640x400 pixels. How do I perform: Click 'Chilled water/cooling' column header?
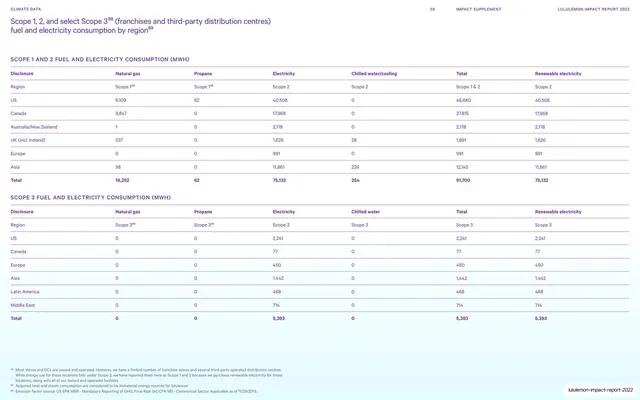[374, 73]
